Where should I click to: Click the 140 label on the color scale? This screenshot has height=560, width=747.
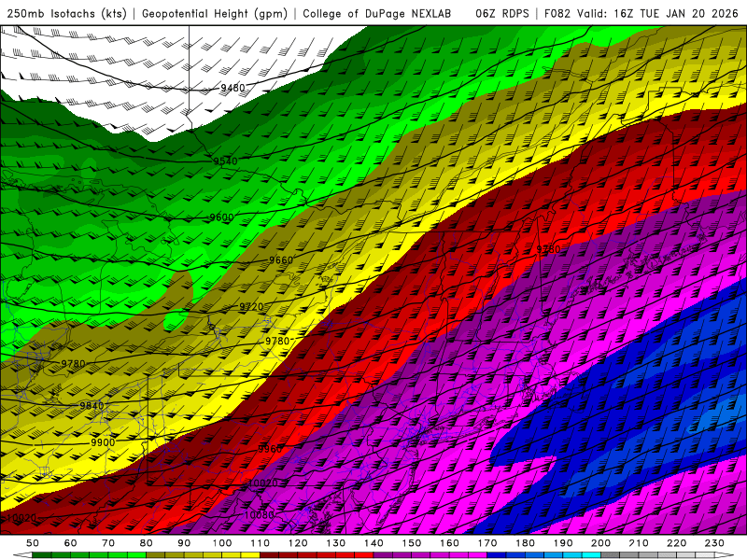(x=373, y=543)
